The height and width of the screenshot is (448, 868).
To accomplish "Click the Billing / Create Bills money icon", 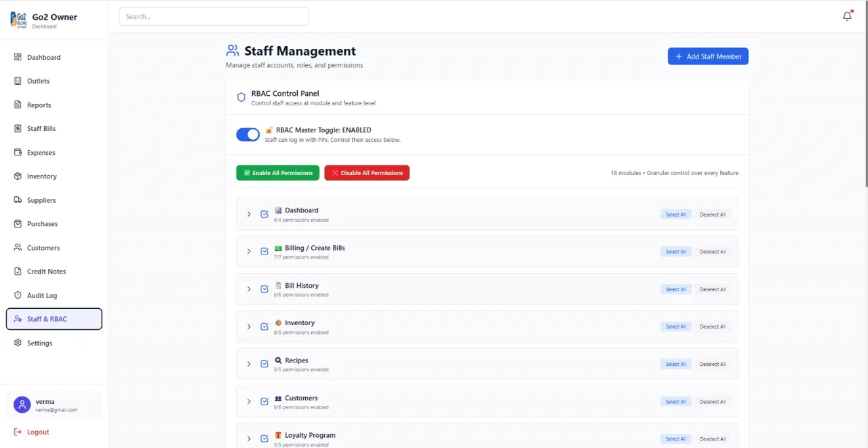I will (x=278, y=248).
